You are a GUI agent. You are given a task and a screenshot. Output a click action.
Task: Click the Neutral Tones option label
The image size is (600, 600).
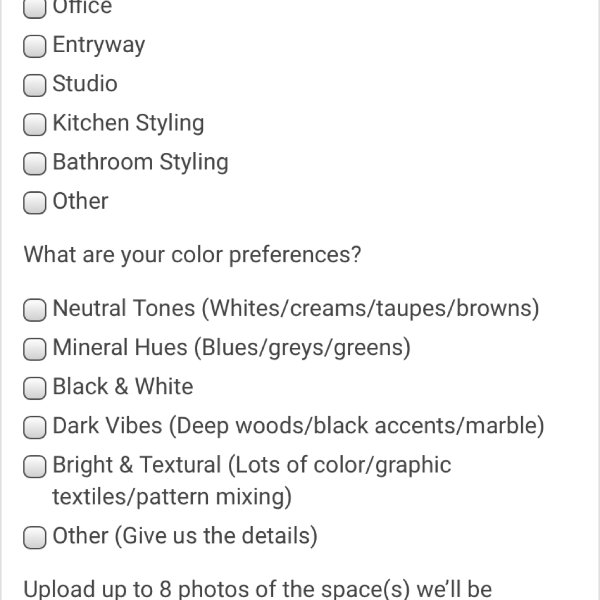tap(296, 308)
